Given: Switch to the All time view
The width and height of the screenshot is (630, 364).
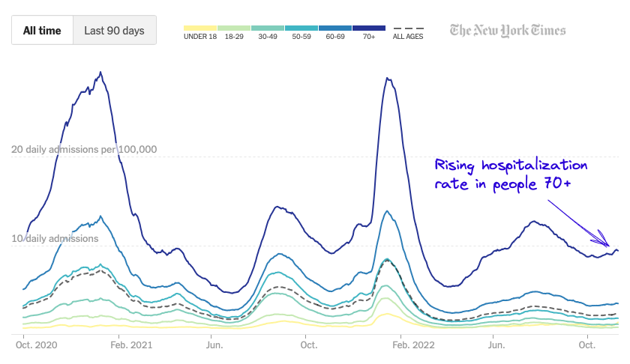Looking at the screenshot, I should click(x=43, y=31).
